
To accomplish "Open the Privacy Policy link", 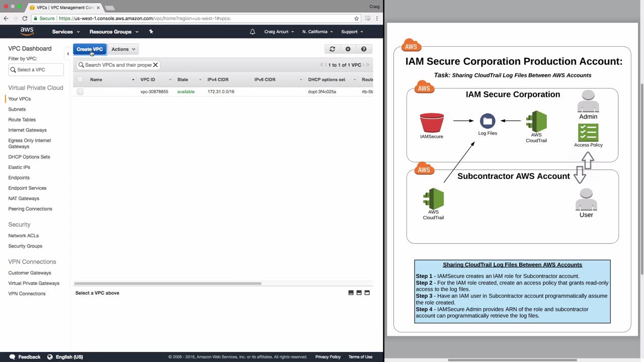I will pos(328,357).
